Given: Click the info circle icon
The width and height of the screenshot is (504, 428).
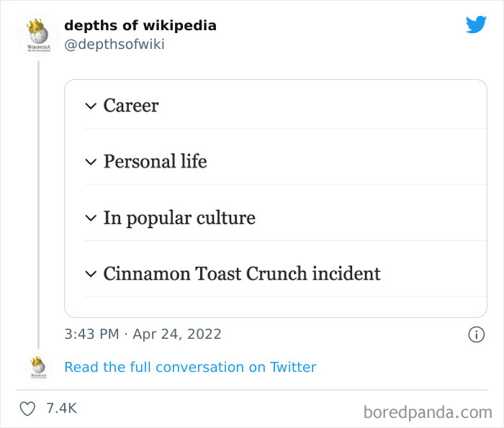Looking at the screenshot, I should (476, 334).
